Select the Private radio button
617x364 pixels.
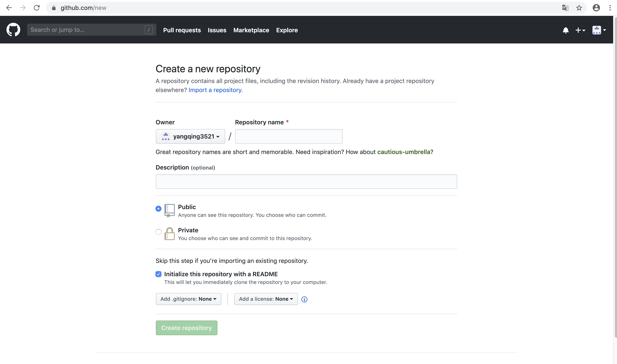coord(158,232)
